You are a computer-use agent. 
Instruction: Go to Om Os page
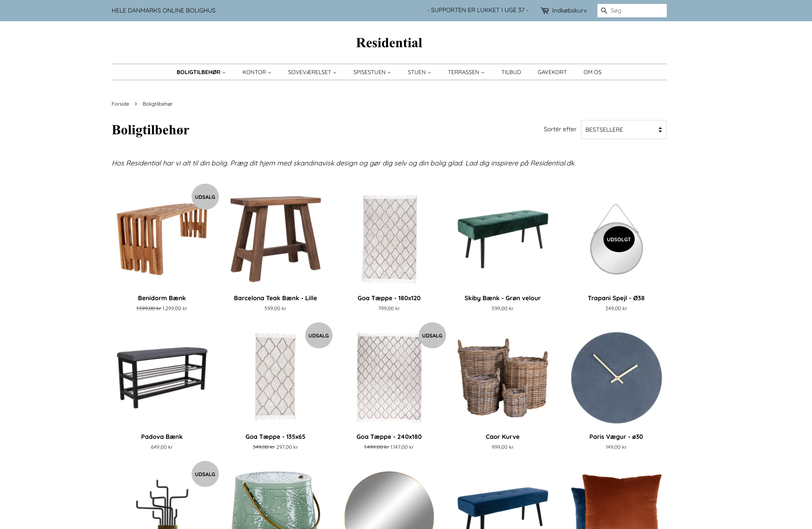pyautogui.click(x=592, y=72)
